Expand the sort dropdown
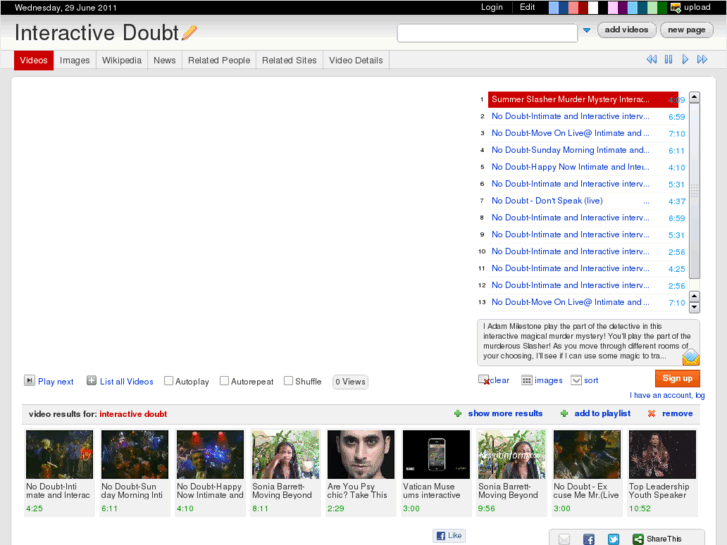Viewport: 727px width, 545px height. 576,380
